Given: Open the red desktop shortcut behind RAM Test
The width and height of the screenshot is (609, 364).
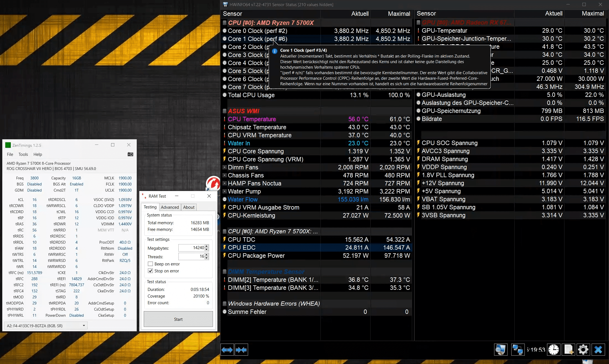Looking at the screenshot, I should point(213,183).
